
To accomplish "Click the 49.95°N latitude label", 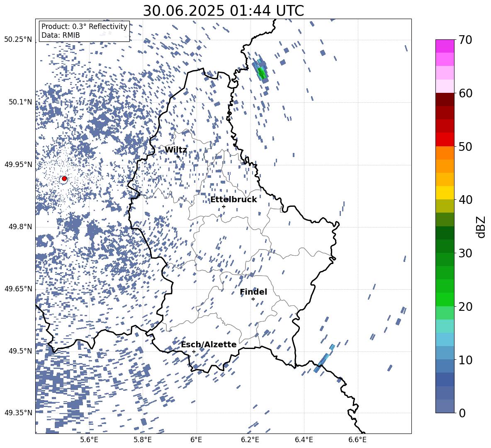I will [x=18, y=164].
